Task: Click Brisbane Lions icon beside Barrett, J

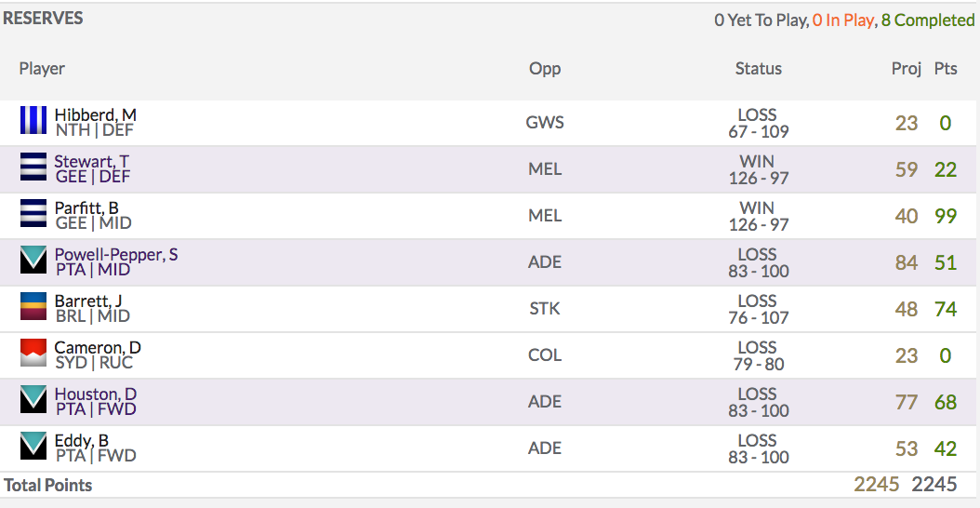Action: [33, 306]
